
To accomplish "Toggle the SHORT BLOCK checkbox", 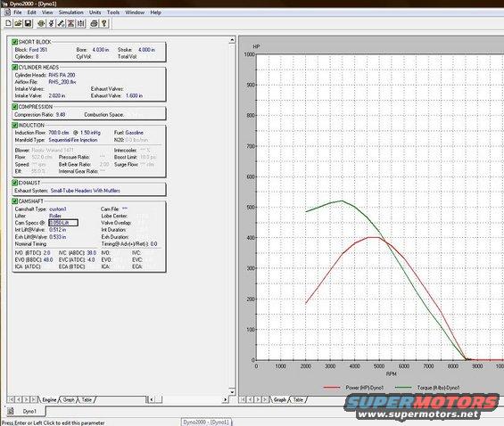I will point(14,42).
